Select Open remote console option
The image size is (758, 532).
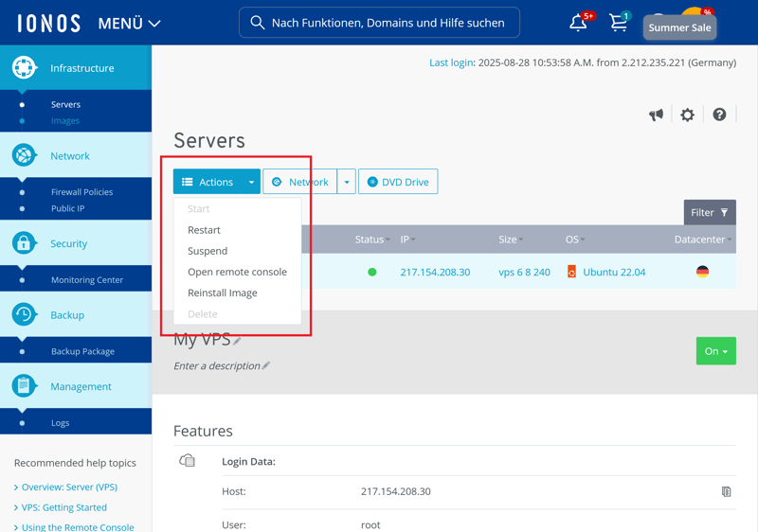[237, 272]
